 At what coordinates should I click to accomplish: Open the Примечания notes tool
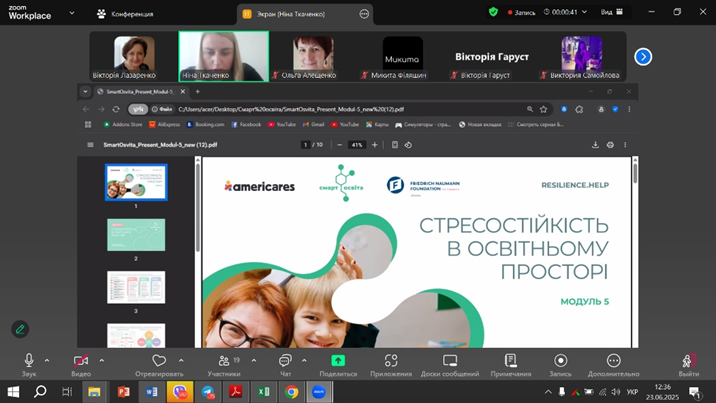point(511,365)
